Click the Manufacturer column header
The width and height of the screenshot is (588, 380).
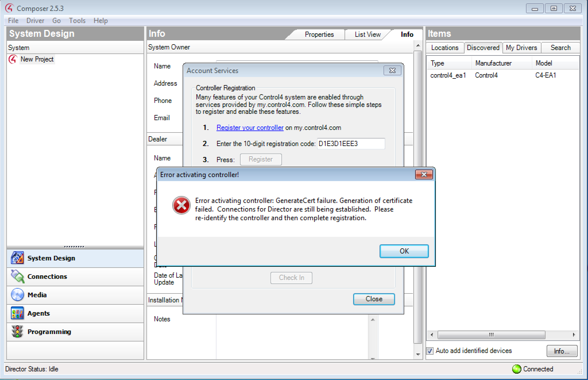(502, 63)
